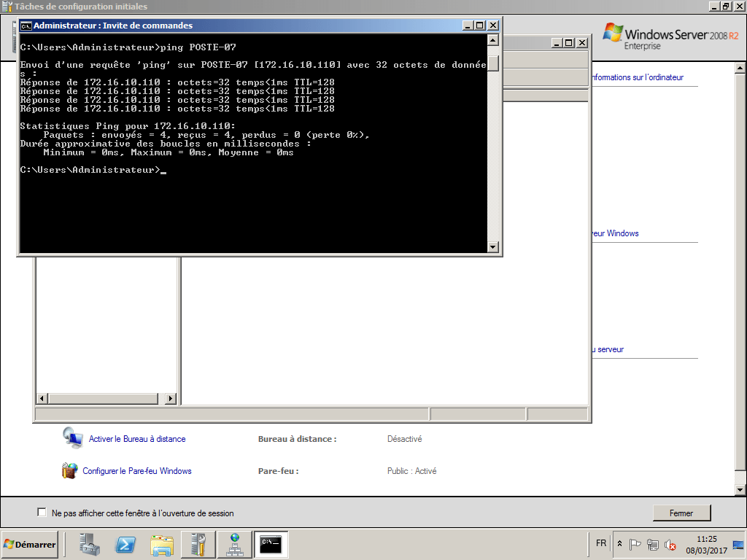Expand the hidden tray icons chevron

[619, 544]
